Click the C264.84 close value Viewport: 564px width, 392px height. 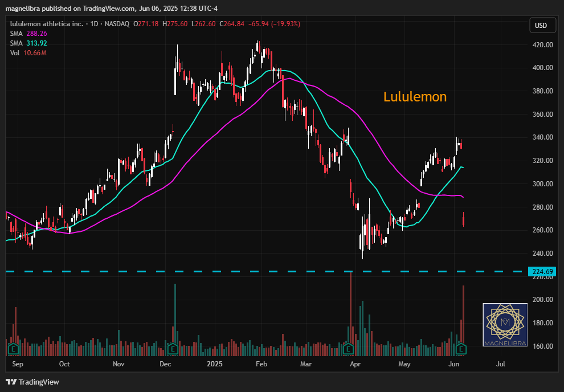(x=232, y=24)
